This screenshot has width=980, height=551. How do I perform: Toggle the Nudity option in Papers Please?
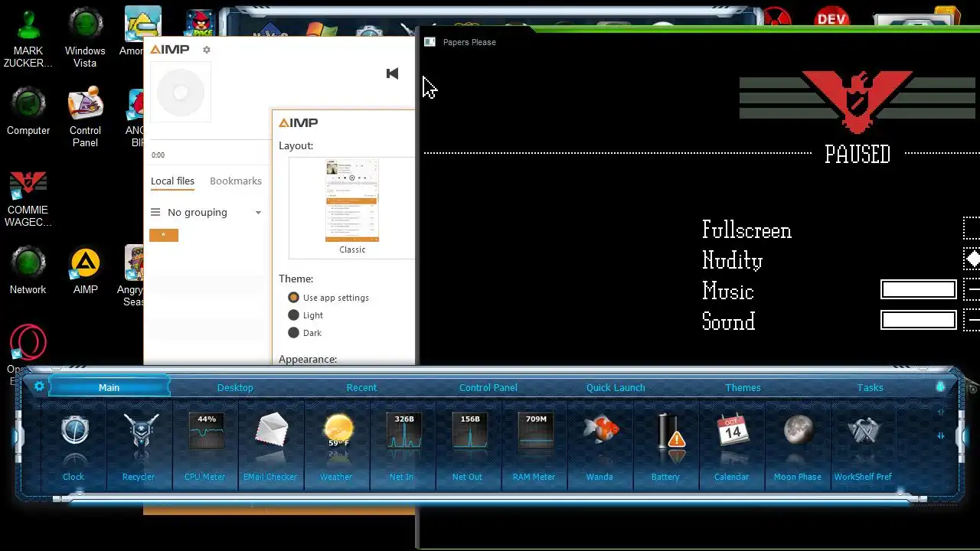[x=972, y=259]
